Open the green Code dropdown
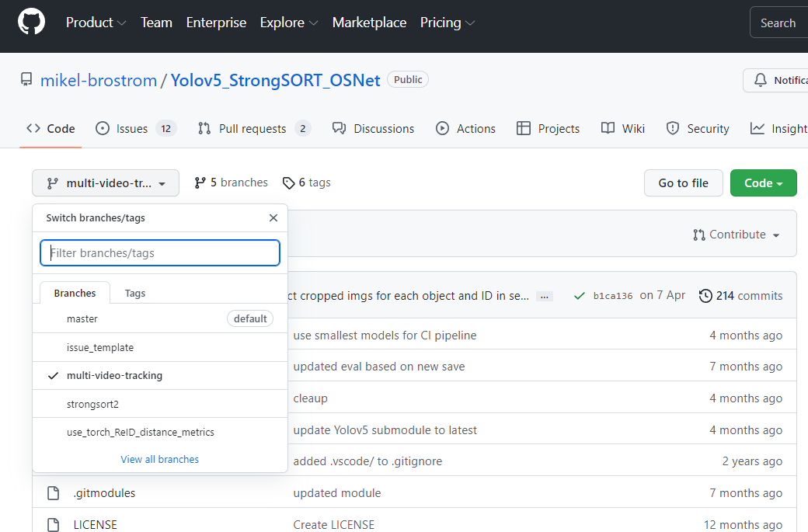Screen dimensions: 808x532 (763, 183)
